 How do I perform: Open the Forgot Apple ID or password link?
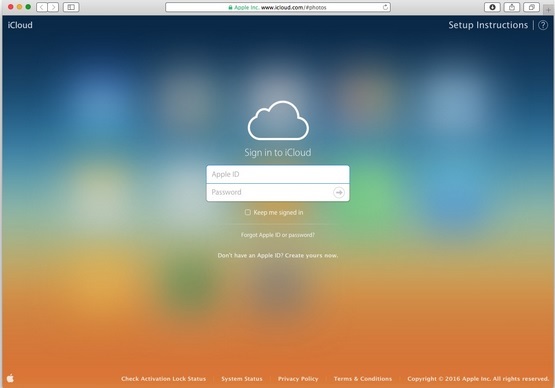click(x=278, y=235)
